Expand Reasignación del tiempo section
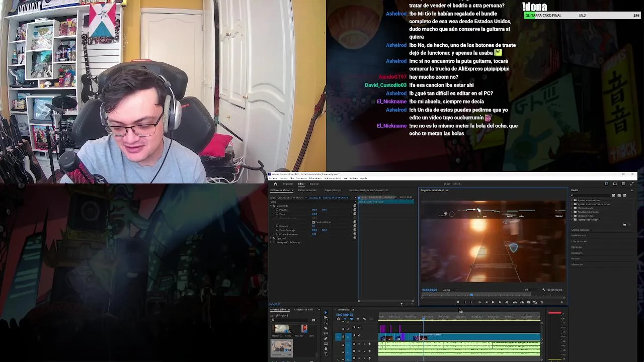 270,242
